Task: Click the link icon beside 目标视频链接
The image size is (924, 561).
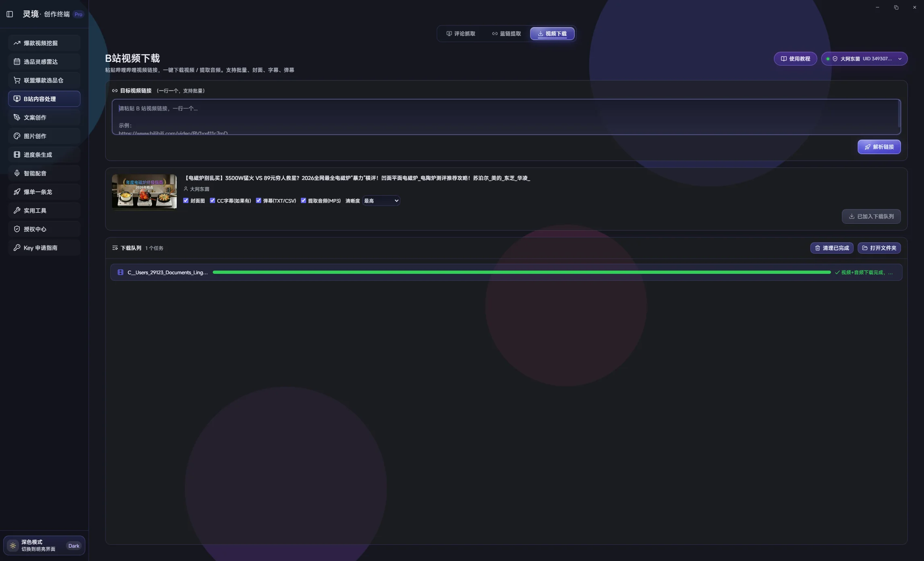Action: point(115,91)
